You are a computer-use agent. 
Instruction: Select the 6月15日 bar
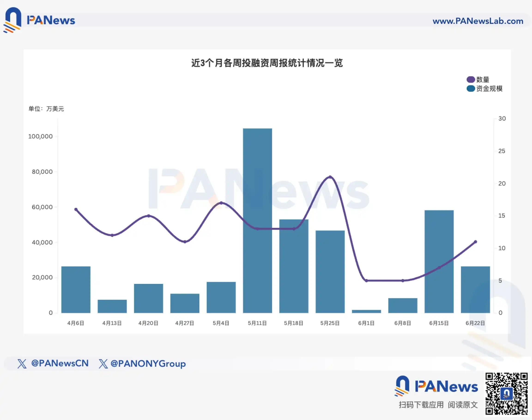pos(439,262)
